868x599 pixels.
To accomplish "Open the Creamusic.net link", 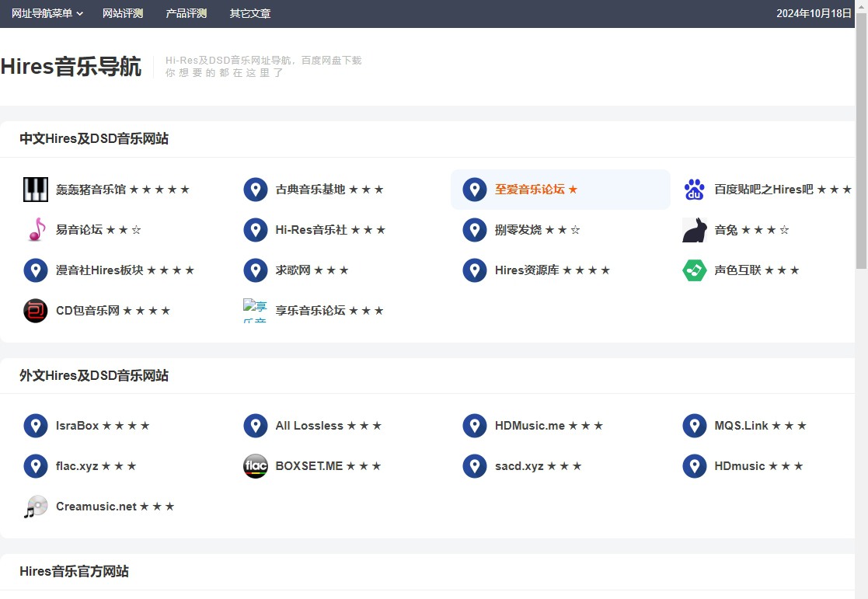I will click(115, 507).
